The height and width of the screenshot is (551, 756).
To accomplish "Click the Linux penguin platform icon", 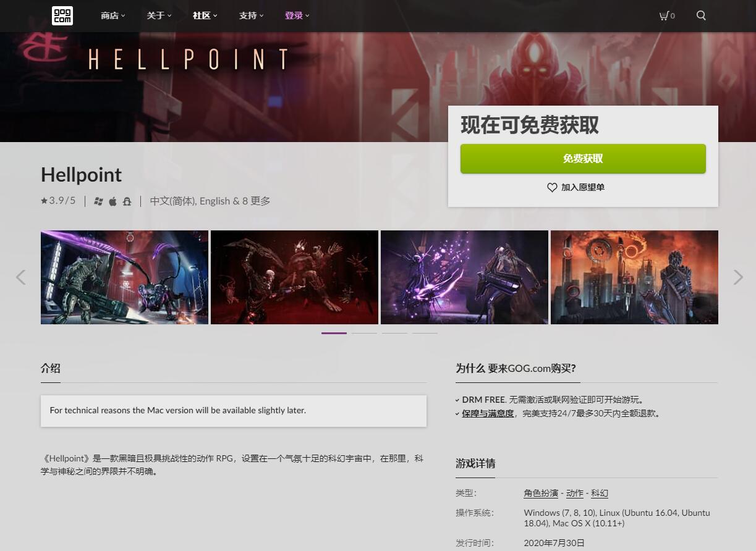I will click(127, 201).
